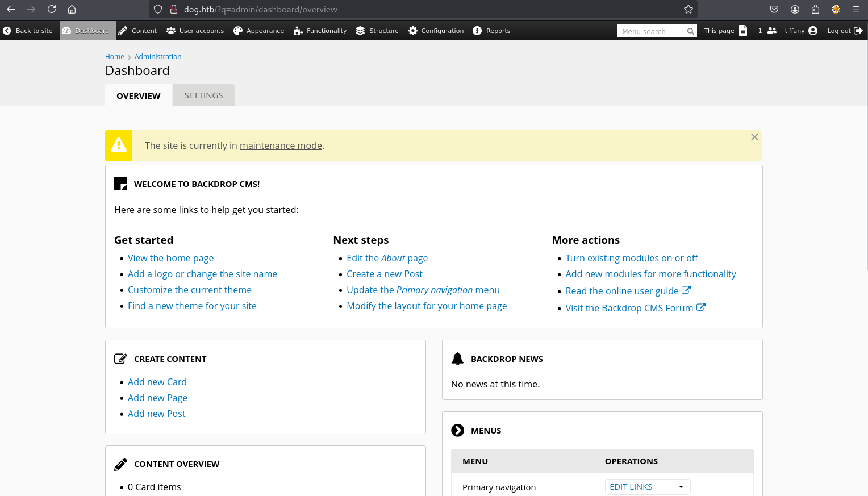868x496 pixels.
Task: Open Read the online user guide
Action: pos(628,291)
